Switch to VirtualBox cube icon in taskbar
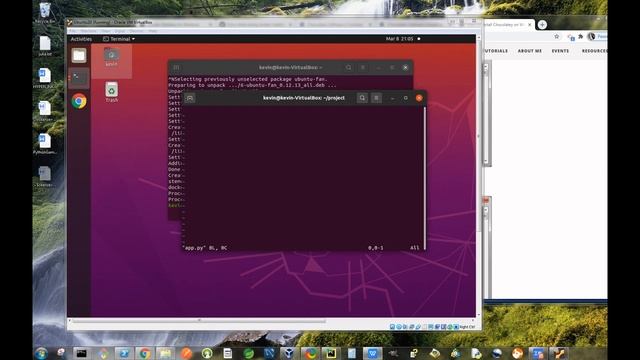Viewport: 640px width, 360px height. click(x=289, y=353)
